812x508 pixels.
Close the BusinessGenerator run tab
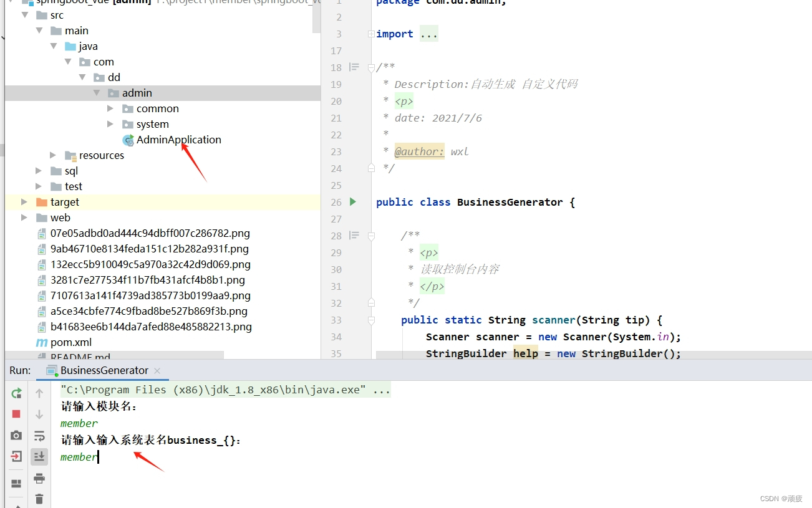157,371
